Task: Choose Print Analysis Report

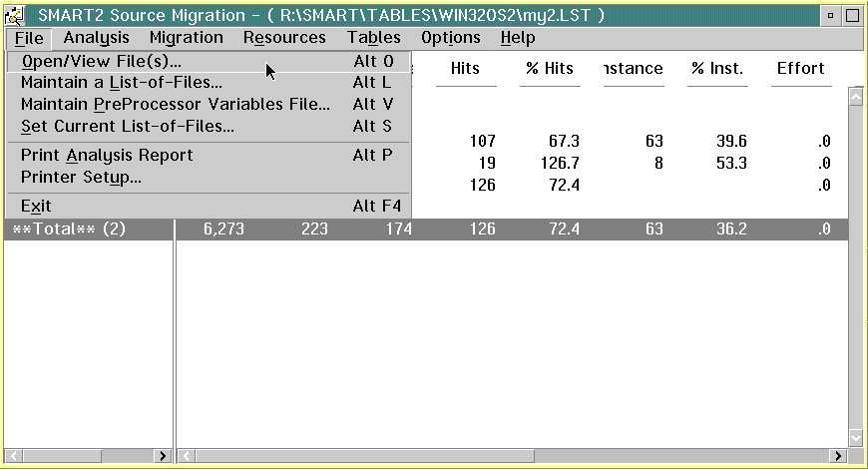Action: pos(107,156)
